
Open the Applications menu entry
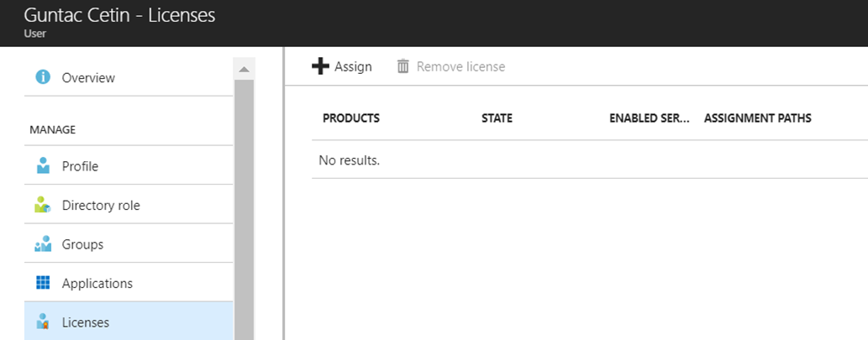(129, 283)
